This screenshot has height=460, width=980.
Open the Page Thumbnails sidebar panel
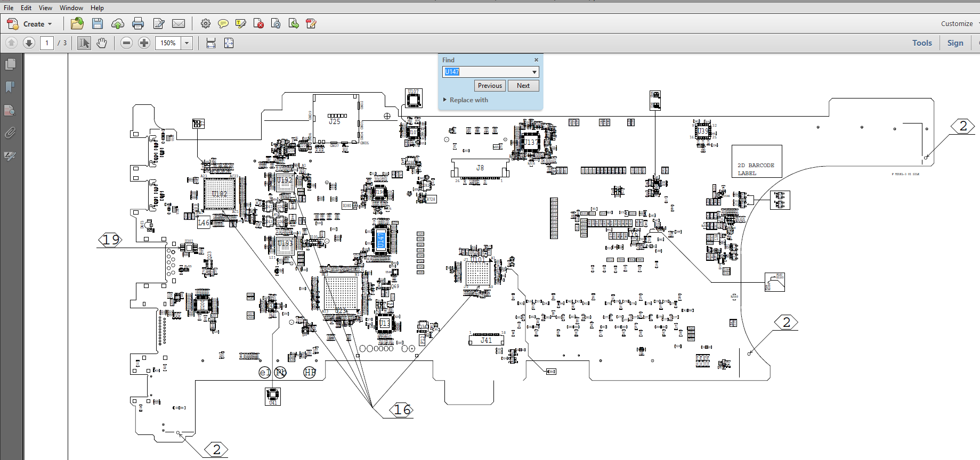10,64
